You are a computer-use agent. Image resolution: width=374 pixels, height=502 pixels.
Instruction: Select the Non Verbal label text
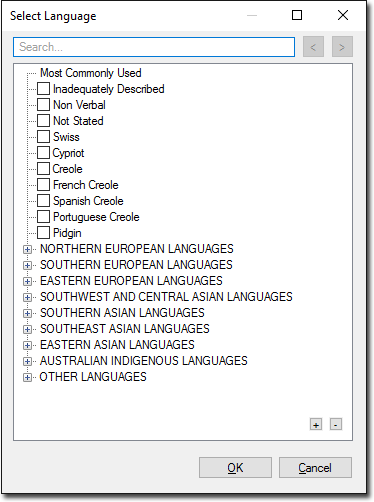tap(79, 105)
